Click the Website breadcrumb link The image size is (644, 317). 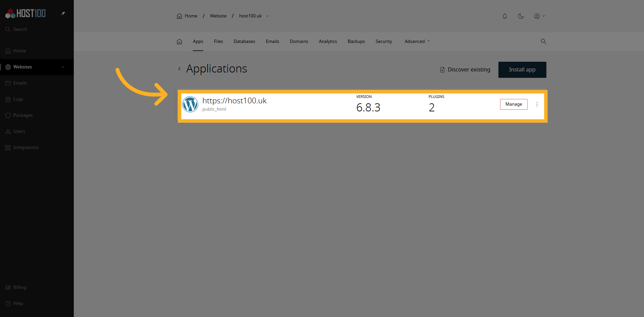(218, 16)
